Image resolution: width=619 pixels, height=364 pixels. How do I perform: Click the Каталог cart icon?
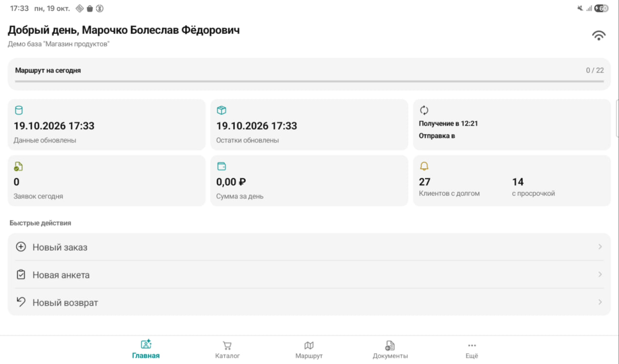[x=227, y=345]
